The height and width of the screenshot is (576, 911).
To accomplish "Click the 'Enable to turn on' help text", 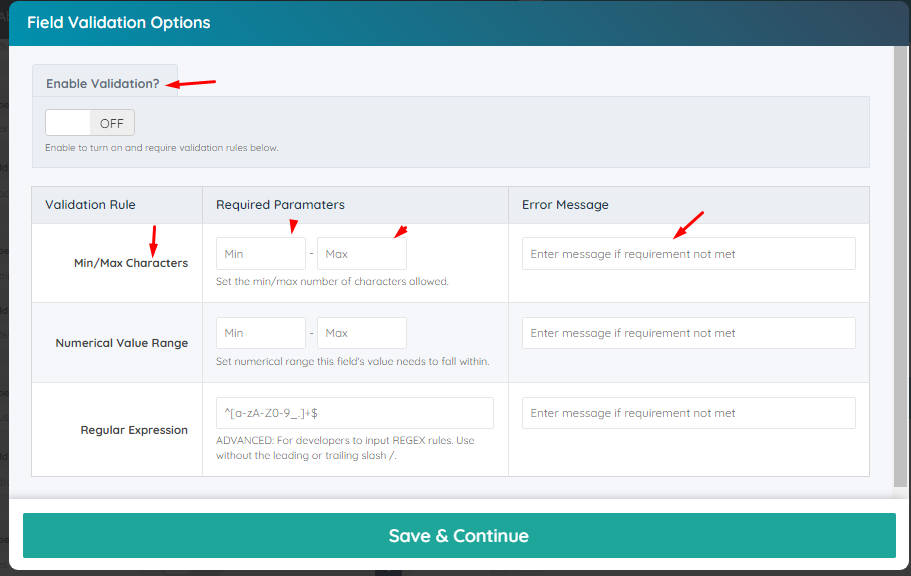I will (162, 148).
